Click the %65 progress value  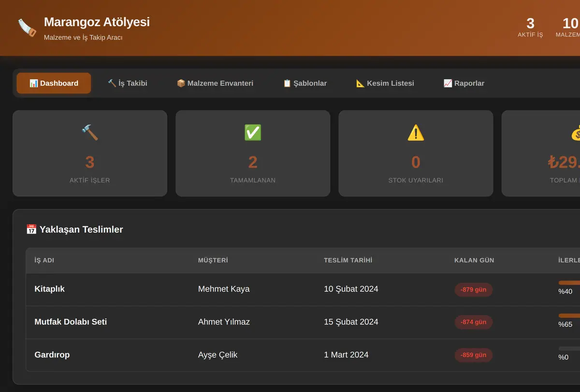coord(565,324)
